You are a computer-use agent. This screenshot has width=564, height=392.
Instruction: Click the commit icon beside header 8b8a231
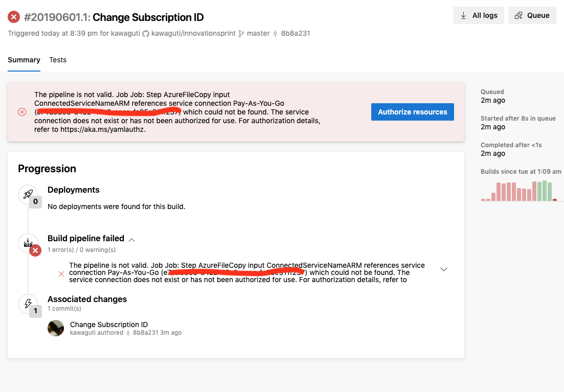(x=275, y=34)
